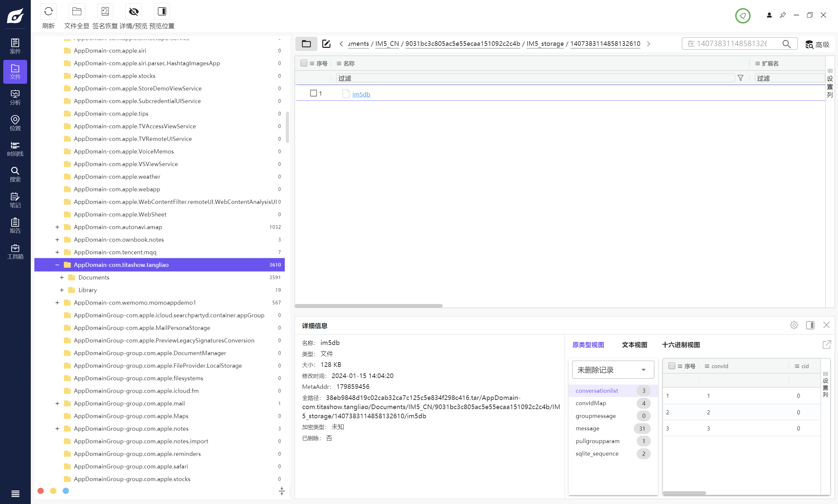This screenshot has height=504, width=838.
Task: Check the select-all checkbox in 序号 header
Action: pyautogui.click(x=304, y=63)
